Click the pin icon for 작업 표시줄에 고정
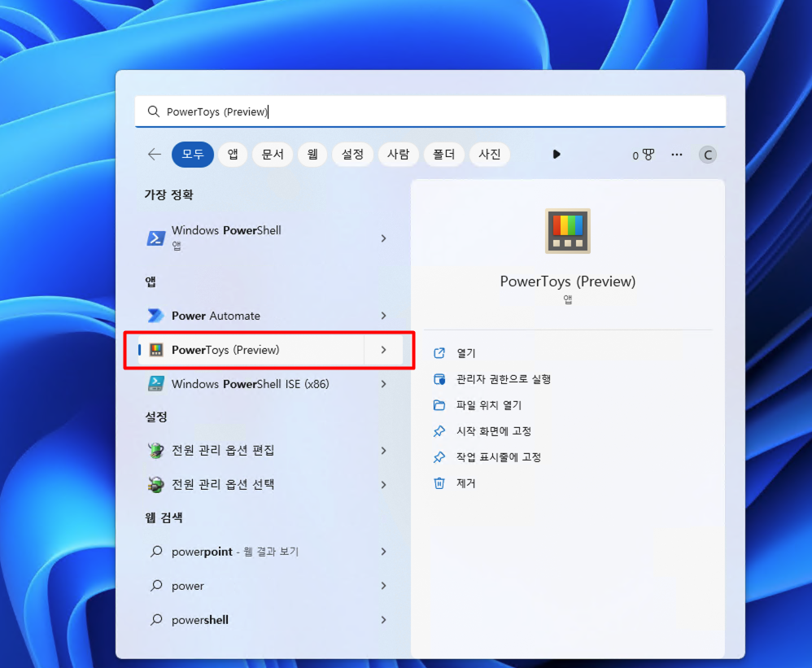The height and width of the screenshot is (668, 812). [439, 456]
